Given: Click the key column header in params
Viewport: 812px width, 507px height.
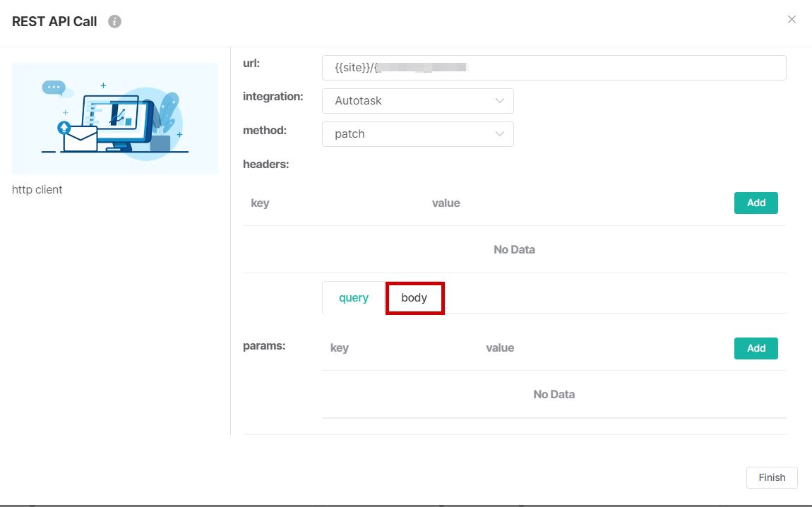Looking at the screenshot, I should click(x=340, y=348).
